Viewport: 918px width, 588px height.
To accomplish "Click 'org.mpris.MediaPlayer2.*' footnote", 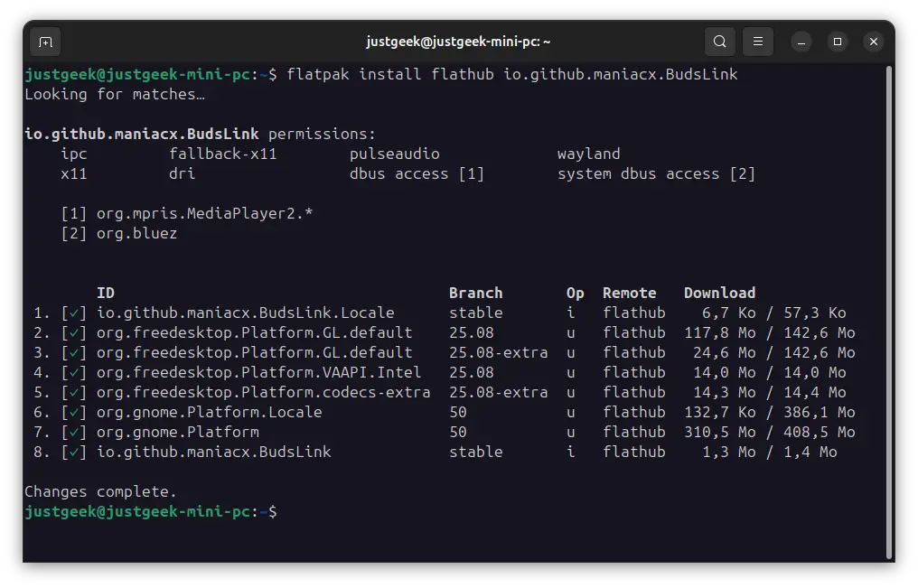I will [x=205, y=213].
